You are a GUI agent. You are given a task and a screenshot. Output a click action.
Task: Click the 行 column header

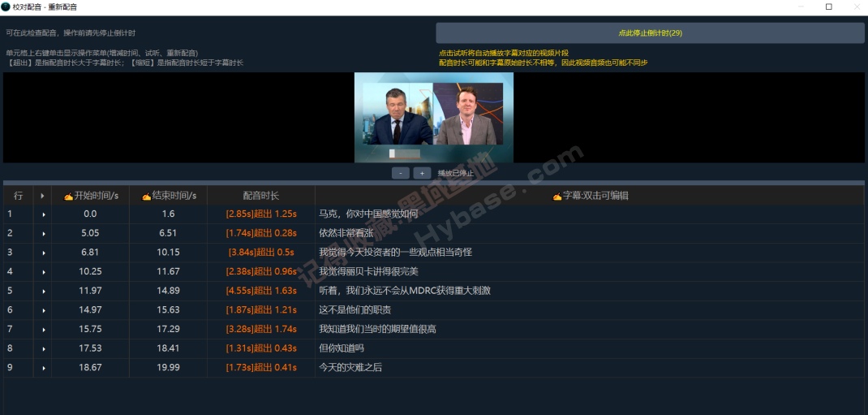tap(19, 196)
